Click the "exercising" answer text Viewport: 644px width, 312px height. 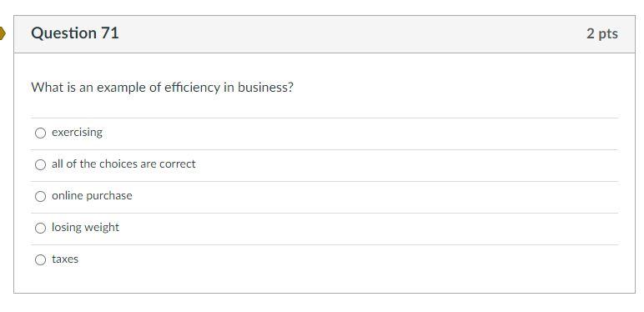[x=77, y=133]
